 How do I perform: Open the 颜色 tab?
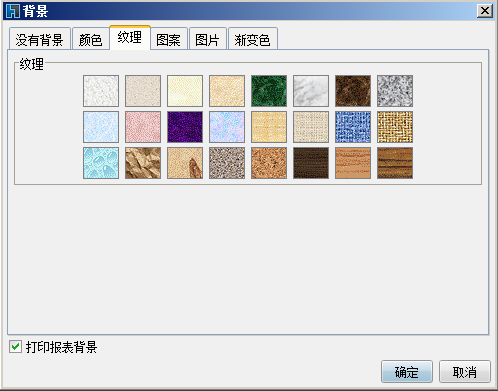pyautogui.click(x=91, y=39)
